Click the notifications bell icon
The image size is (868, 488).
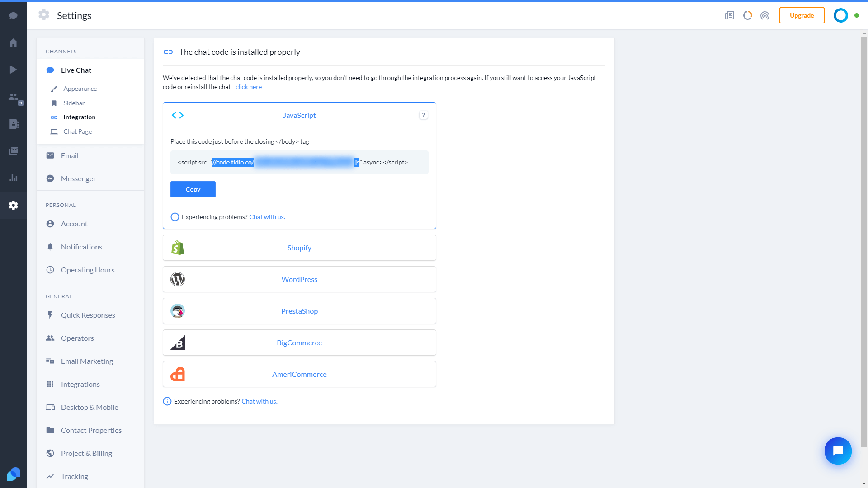pos(50,247)
